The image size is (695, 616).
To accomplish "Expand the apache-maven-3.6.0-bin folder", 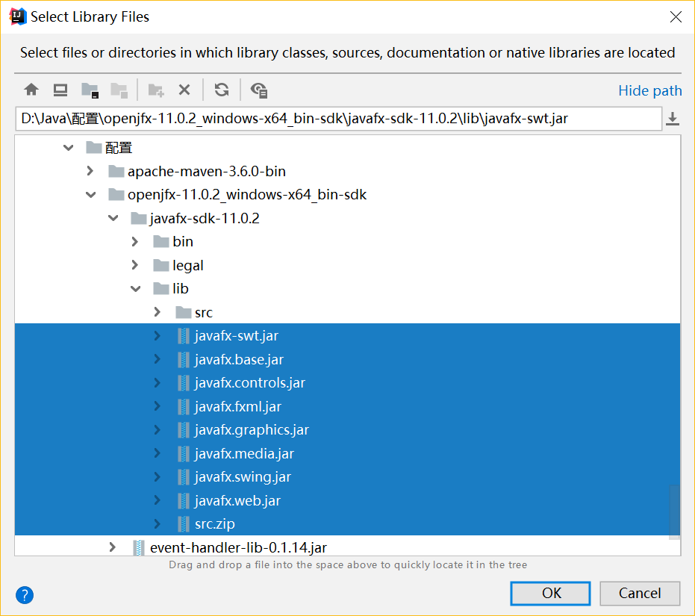I will point(90,171).
